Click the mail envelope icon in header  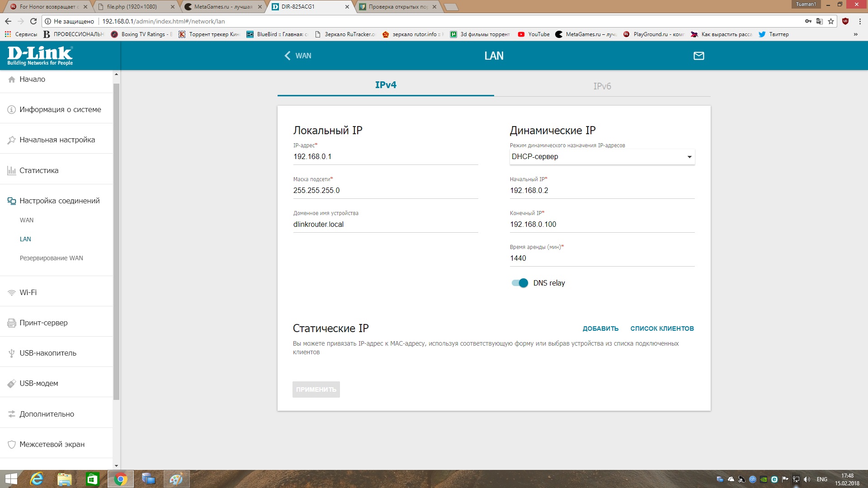coord(698,56)
